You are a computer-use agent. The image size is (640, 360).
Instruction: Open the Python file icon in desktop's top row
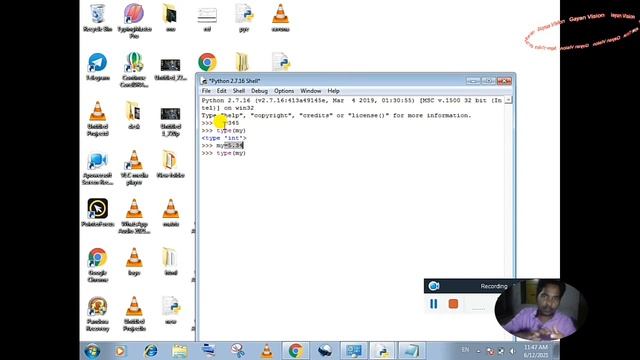coord(244,18)
